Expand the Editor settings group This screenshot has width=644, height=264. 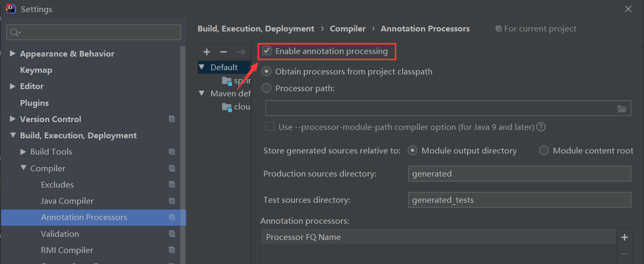coord(13,86)
